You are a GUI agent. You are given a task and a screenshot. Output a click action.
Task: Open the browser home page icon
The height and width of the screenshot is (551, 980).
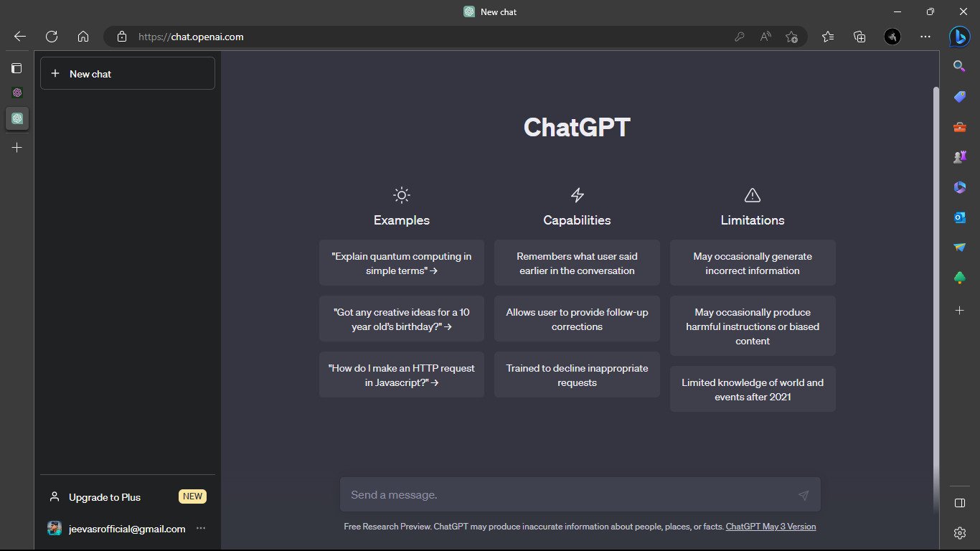pyautogui.click(x=83, y=37)
